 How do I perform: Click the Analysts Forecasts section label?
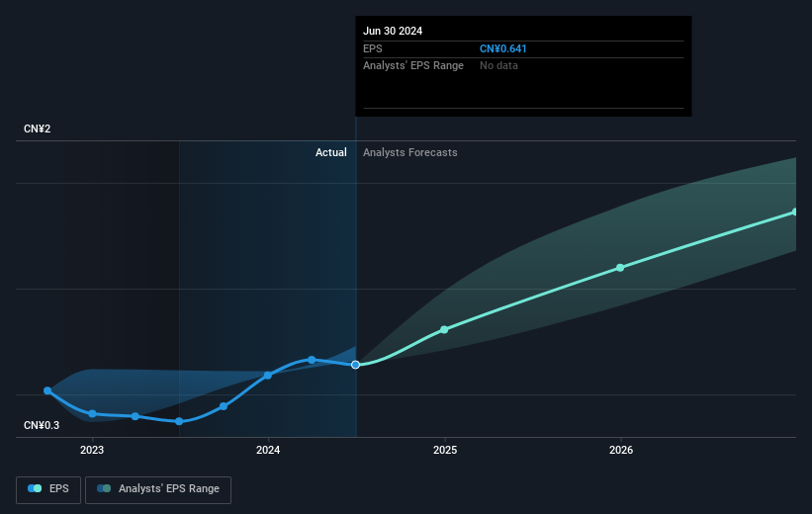[x=410, y=152]
